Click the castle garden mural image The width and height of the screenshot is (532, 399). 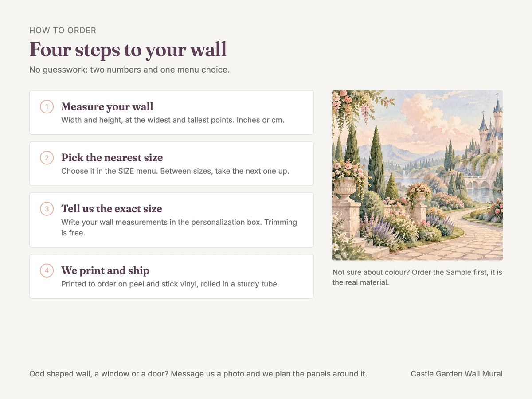pos(418,175)
